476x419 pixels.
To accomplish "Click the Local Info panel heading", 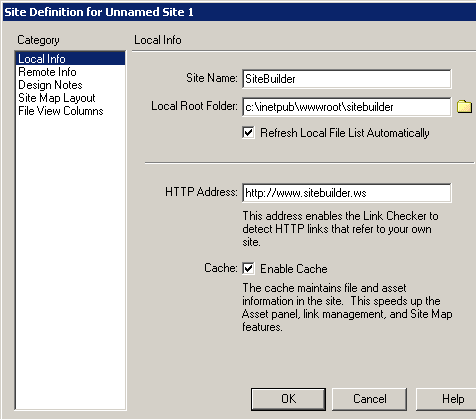I will click(x=158, y=40).
